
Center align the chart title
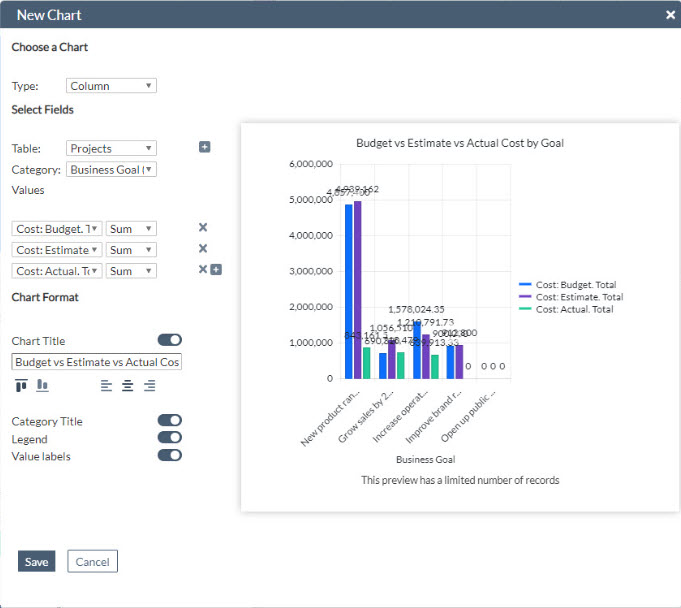coord(128,385)
